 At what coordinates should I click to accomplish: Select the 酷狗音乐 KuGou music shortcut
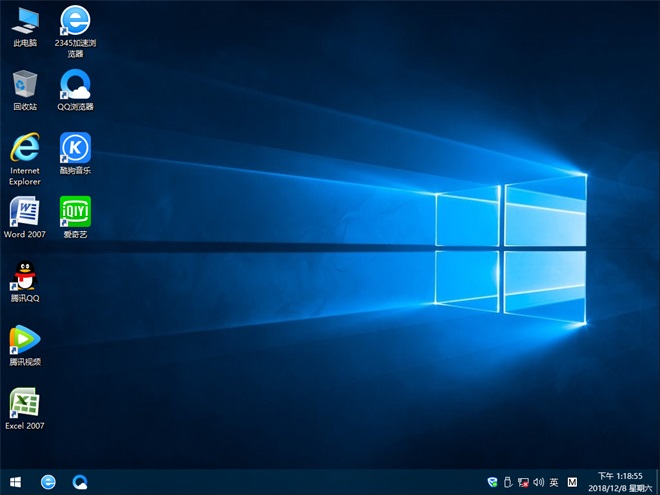tap(75, 148)
